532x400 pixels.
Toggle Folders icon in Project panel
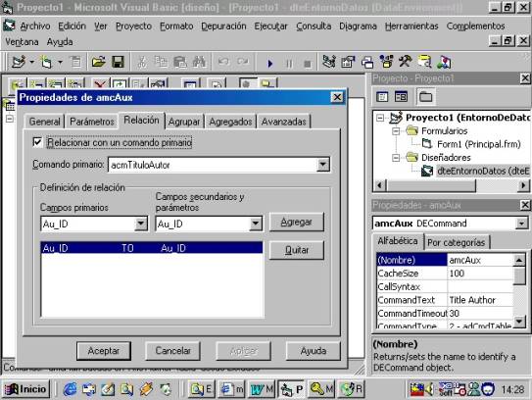tap(425, 97)
